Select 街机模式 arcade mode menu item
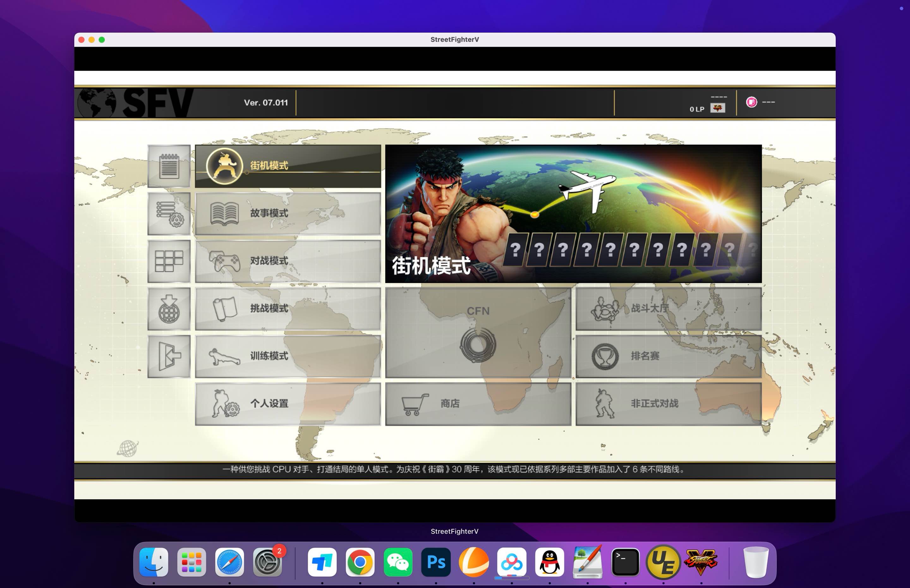The image size is (910, 588). [x=288, y=166]
